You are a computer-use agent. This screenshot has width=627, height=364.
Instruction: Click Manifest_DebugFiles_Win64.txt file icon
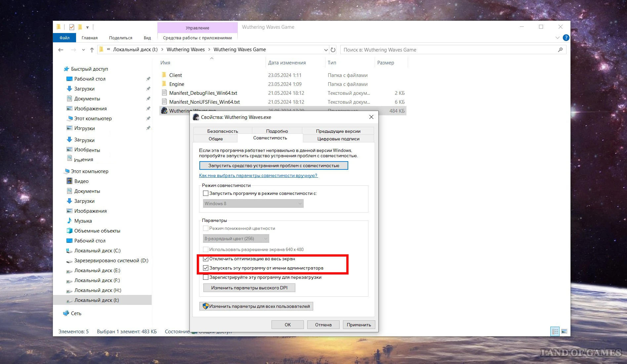click(x=164, y=93)
